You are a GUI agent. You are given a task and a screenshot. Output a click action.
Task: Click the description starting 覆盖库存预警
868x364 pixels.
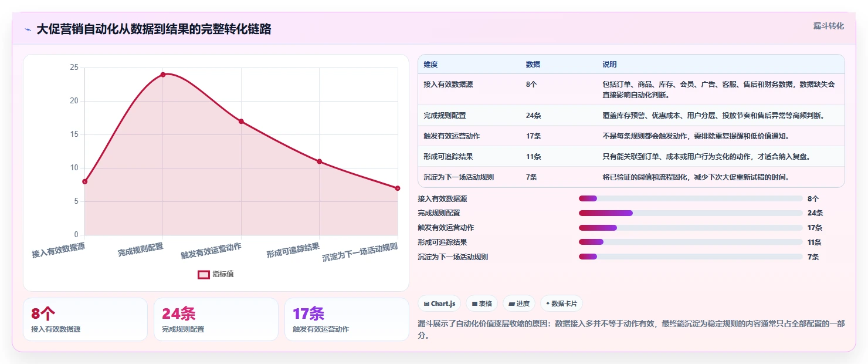point(714,116)
